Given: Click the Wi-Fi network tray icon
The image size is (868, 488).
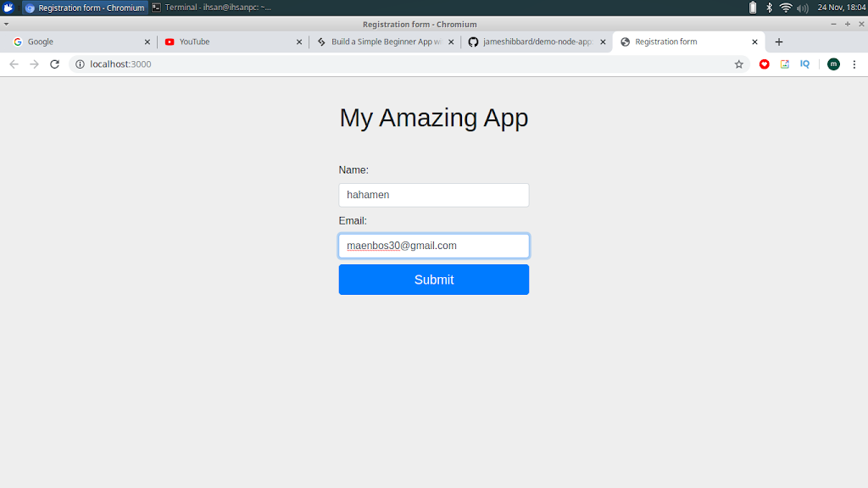Looking at the screenshot, I should (786, 8).
